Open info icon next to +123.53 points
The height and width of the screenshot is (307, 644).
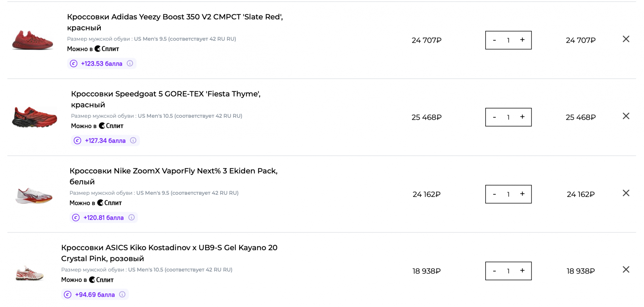[x=130, y=63]
